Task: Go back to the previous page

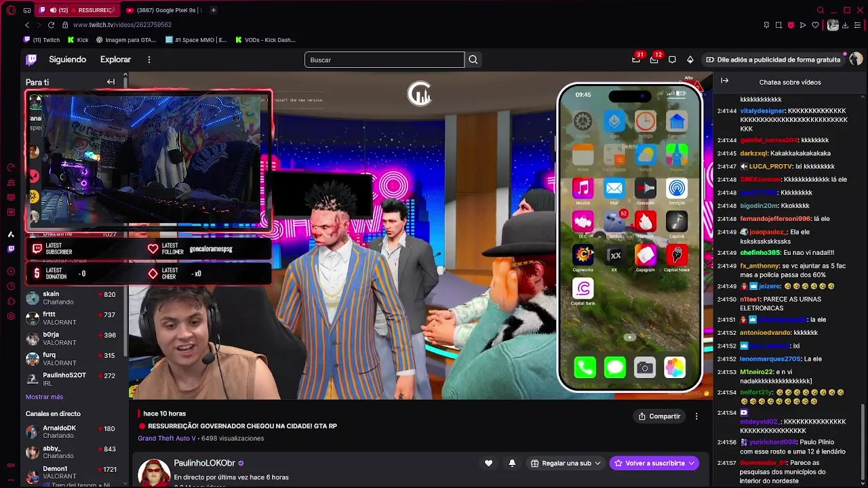Action: tap(27, 25)
